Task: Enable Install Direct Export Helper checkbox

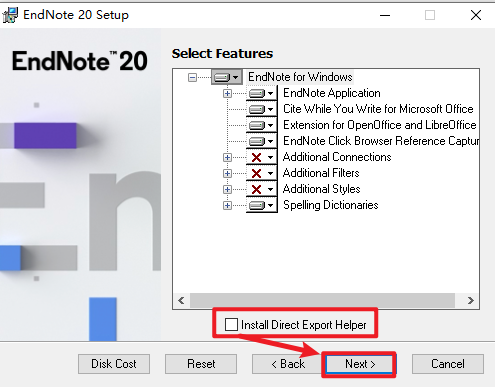Action: pyautogui.click(x=231, y=324)
